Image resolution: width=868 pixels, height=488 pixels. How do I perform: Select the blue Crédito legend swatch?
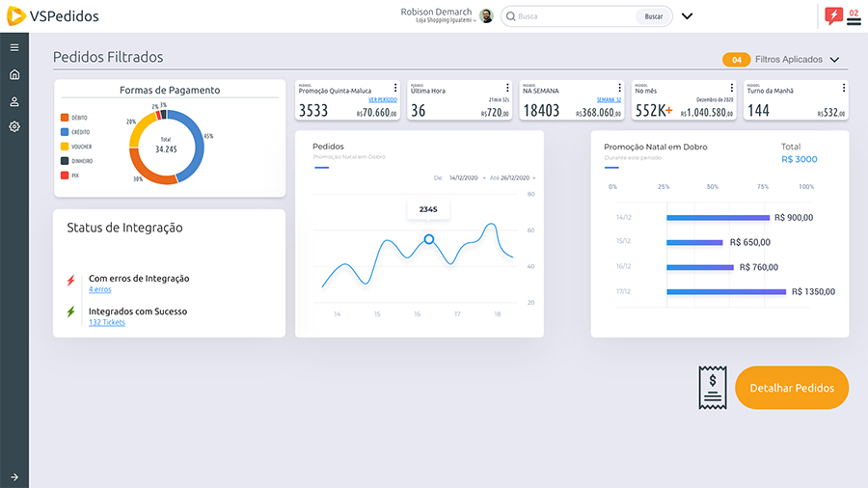point(64,132)
